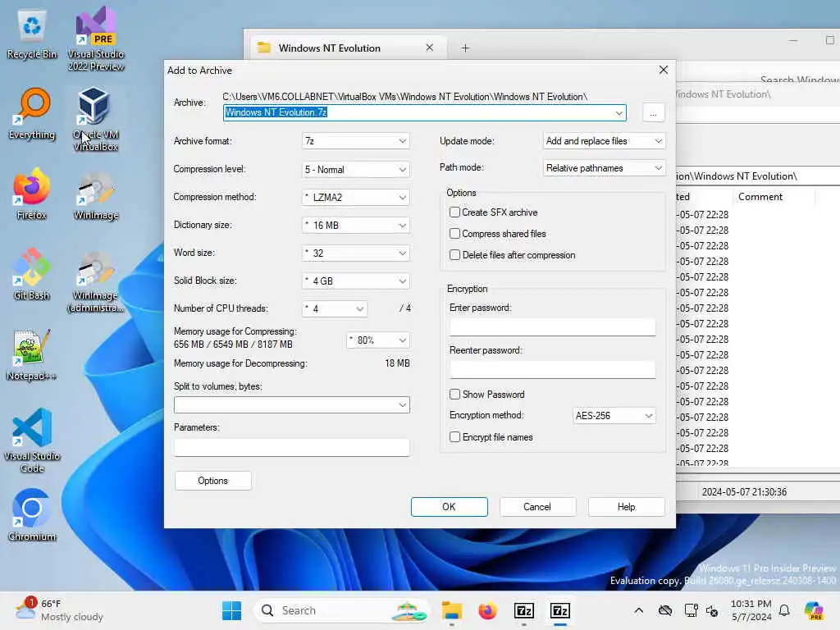Click the cloud sync tray icon
Screen dimensions: 840x630
pyautogui.click(x=665, y=610)
